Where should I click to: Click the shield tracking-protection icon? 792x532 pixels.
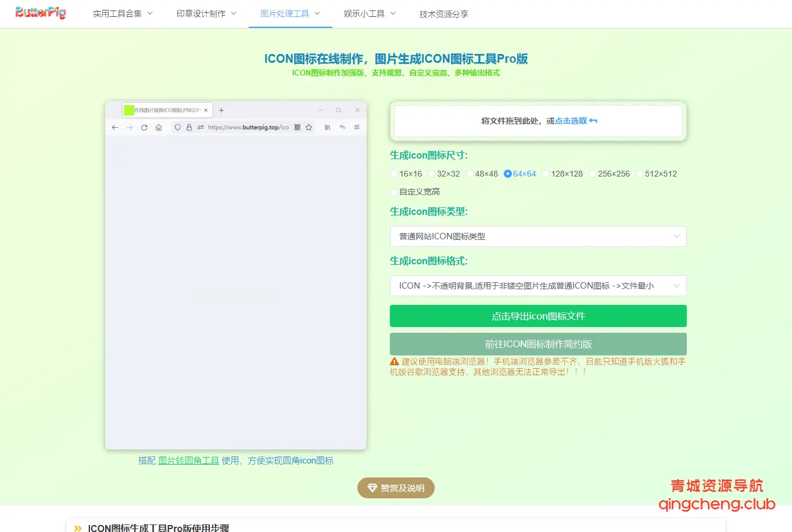[x=177, y=127]
